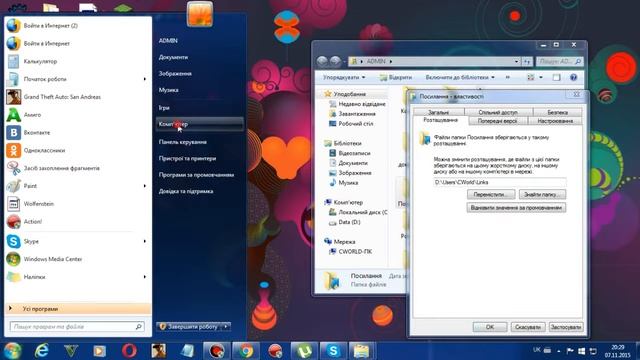
Task: Expand the Наліпки jump list arrow
Action: pyautogui.click(x=144, y=277)
